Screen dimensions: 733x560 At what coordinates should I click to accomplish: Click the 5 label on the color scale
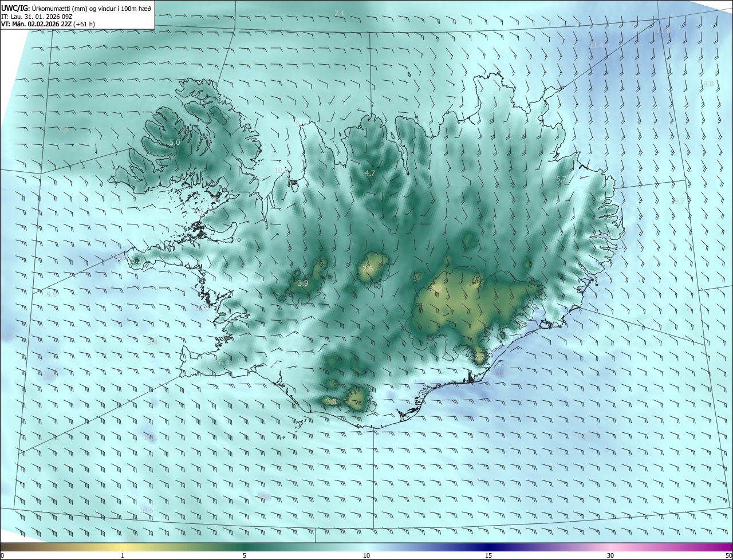pyautogui.click(x=245, y=556)
